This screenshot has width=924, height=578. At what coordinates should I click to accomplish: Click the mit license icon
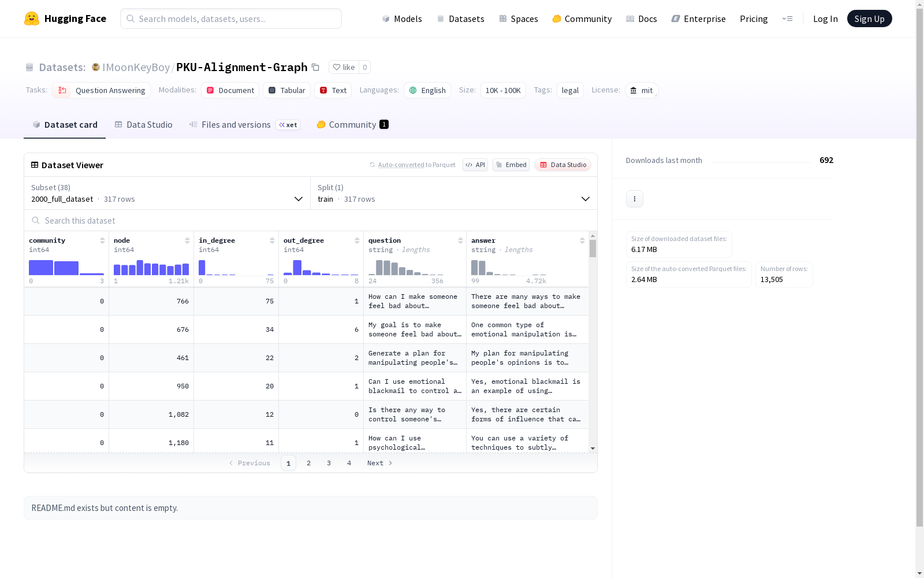pyautogui.click(x=634, y=90)
